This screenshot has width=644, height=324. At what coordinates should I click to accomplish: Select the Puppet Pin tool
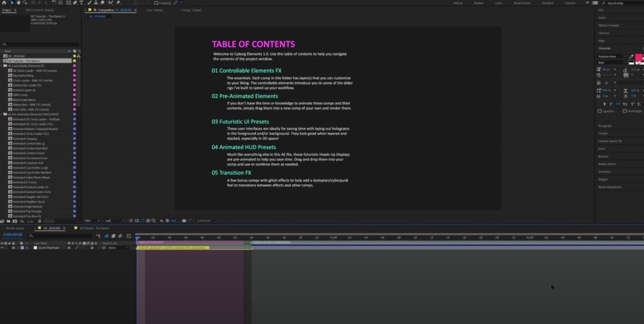118,3
